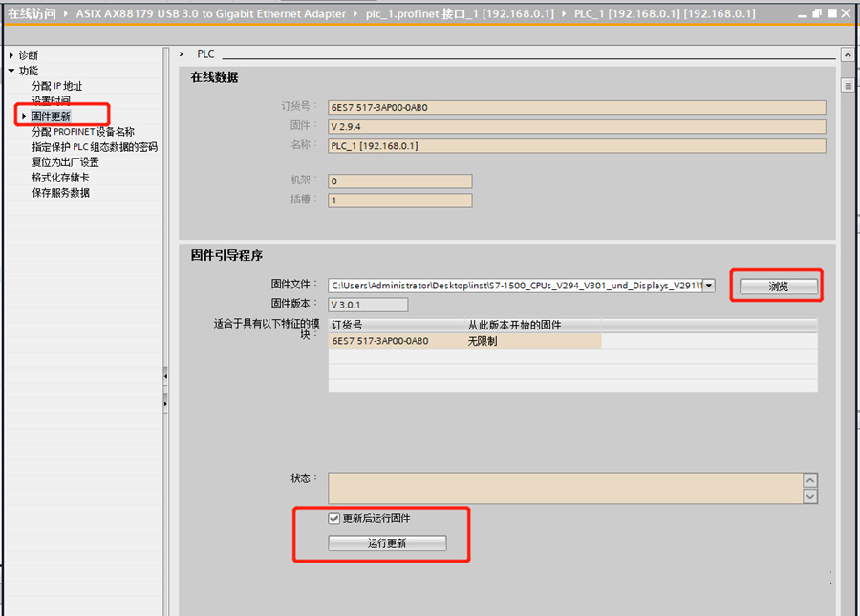Click the status box scroll-down arrow
Viewport: 860px width, 616px height.
810,497
